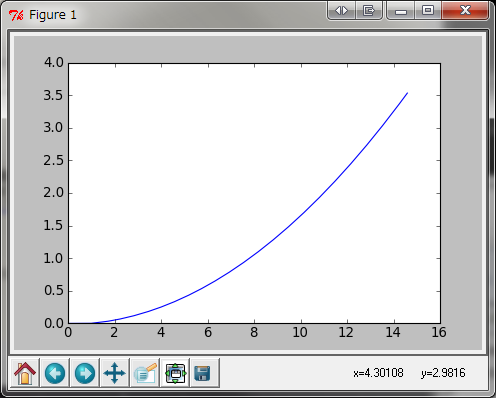Open the Configure subplots tool
The width and height of the screenshot is (496, 398).
click(175, 373)
